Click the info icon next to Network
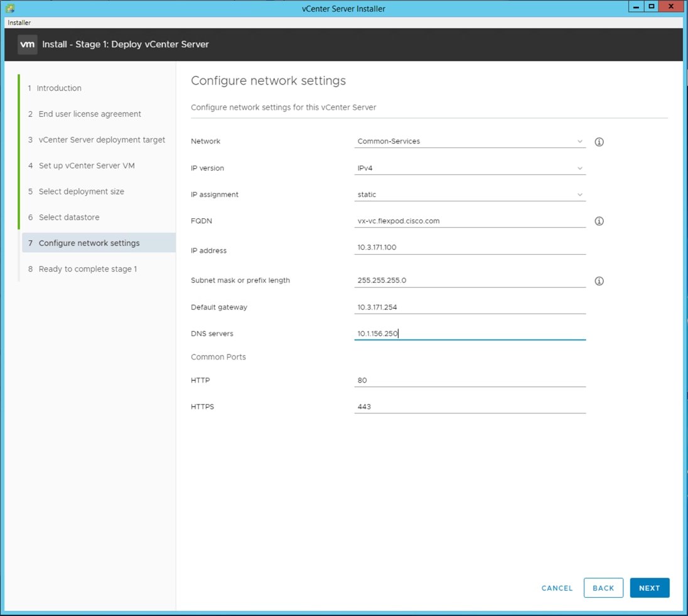Viewport: 688px width, 616px height. click(x=599, y=142)
